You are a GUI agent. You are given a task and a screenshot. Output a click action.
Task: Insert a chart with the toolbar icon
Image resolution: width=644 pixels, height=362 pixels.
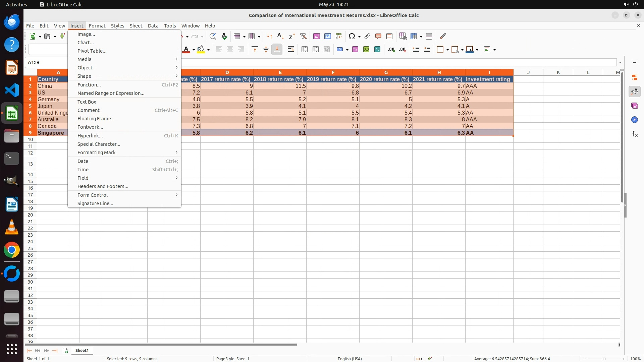click(x=327, y=36)
